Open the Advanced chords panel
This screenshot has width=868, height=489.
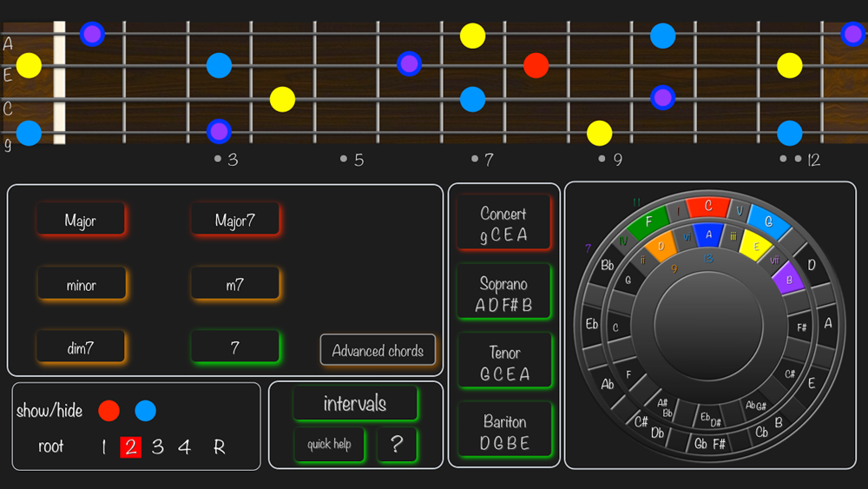coord(378,351)
